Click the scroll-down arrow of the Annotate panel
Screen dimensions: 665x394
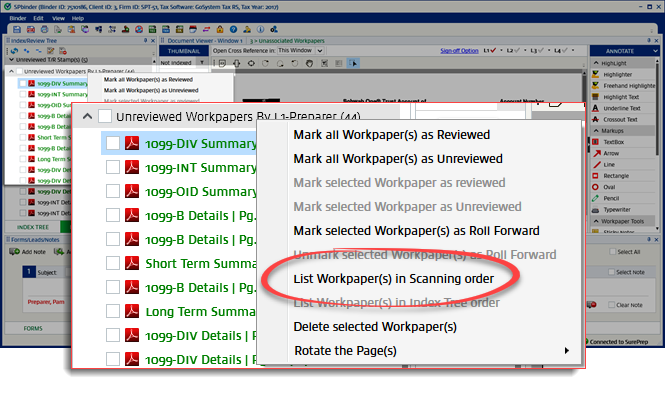(657, 229)
